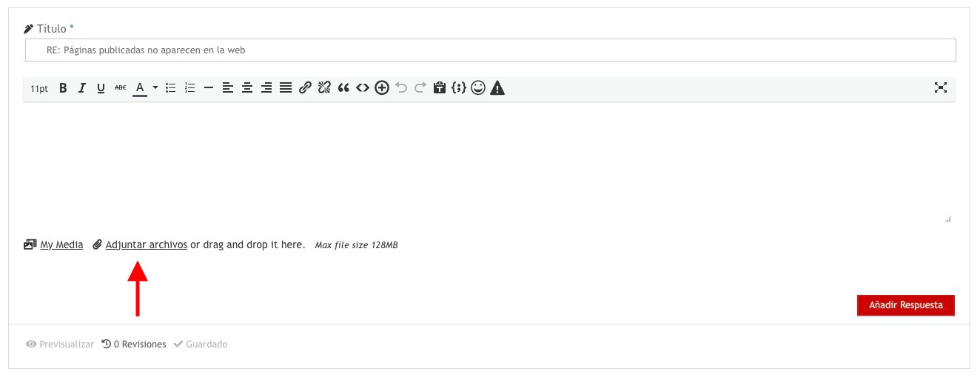Click the Max file size 128MB text
Viewport: 980px width, 386px height.
click(357, 245)
